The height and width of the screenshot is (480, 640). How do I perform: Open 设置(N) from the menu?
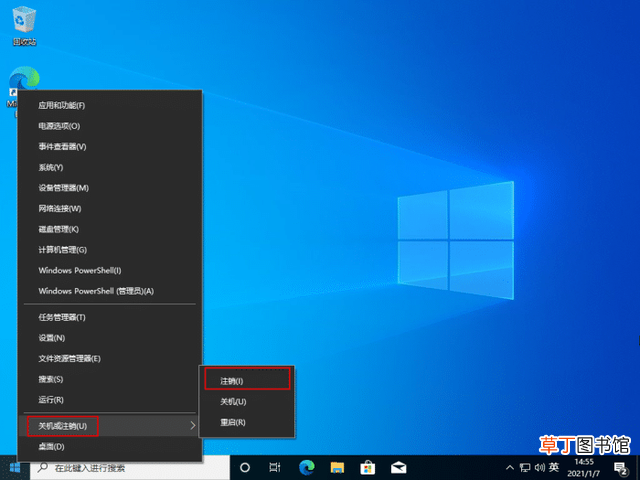click(x=109, y=338)
